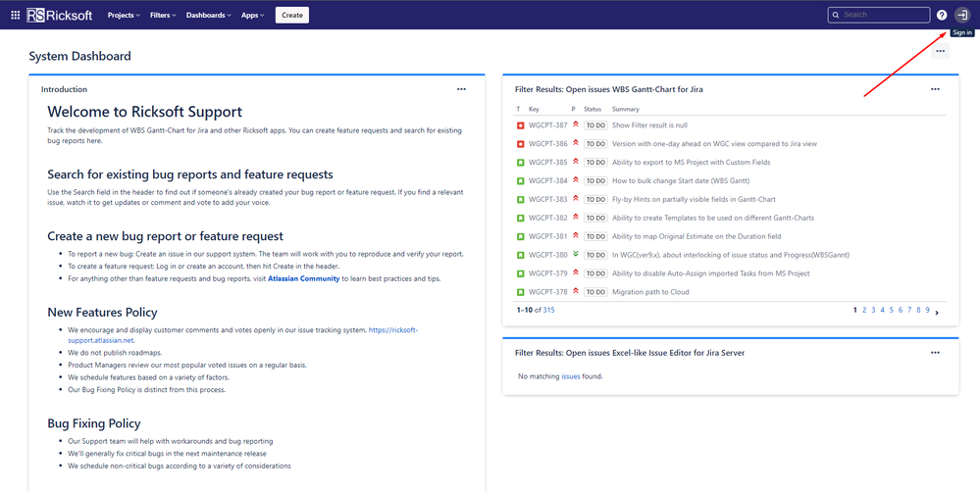Click TO DO status of WGCPT-387
Screen dimensions: 980x492
[595, 125]
